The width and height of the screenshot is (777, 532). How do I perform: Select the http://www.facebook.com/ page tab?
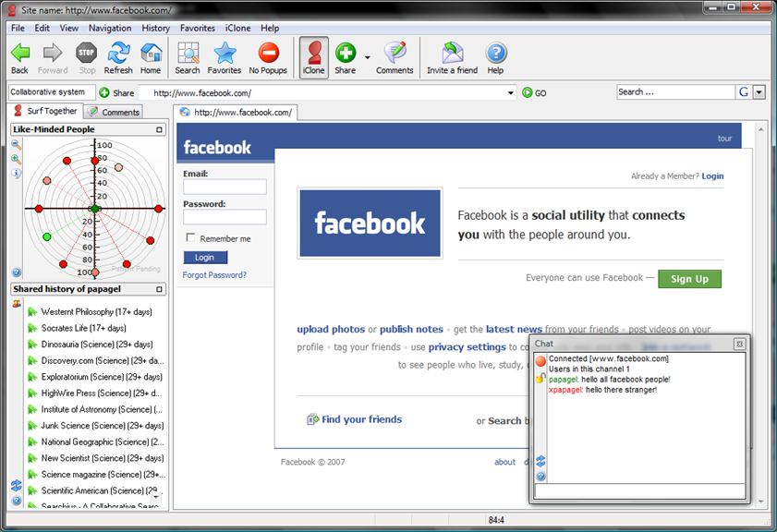pos(236,113)
